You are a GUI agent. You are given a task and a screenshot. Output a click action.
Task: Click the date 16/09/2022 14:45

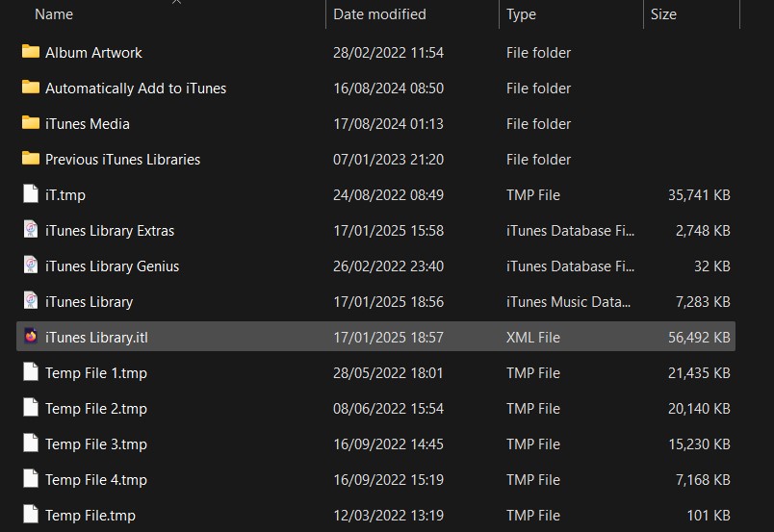[389, 444]
